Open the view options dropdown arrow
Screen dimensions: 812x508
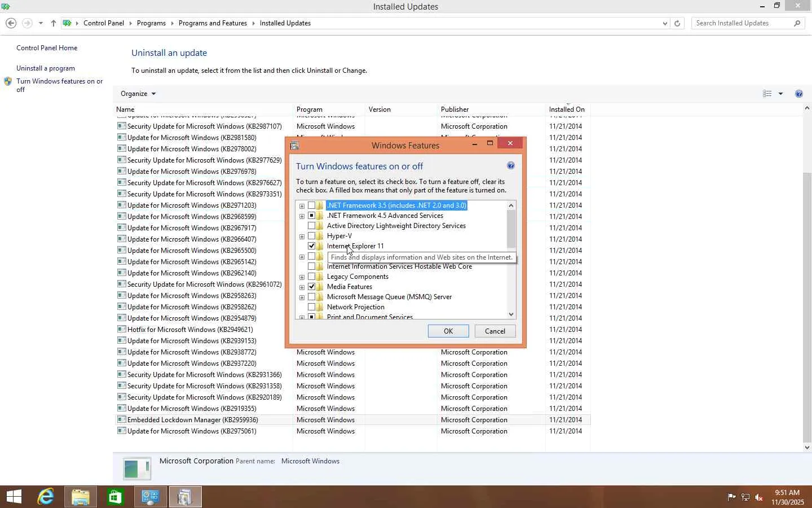click(x=780, y=94)
